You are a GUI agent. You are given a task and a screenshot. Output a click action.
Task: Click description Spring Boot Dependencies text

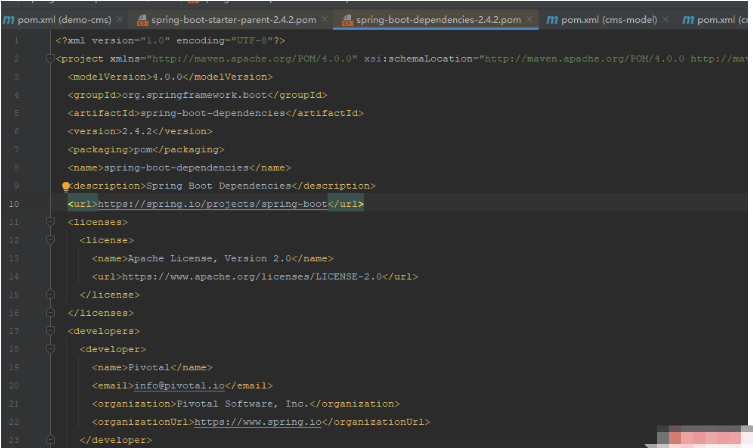pyautogui.click(x=219, y=186)
